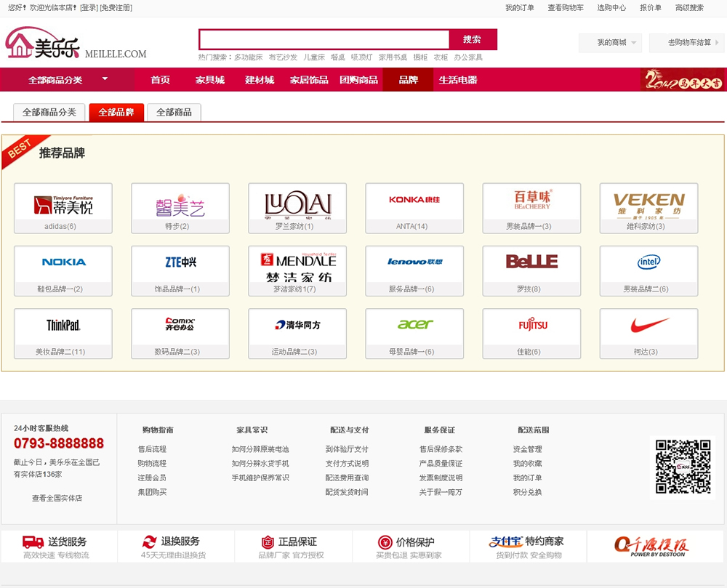
Task: Open 家具城 in the navigation bar
Action: click(x=210, y=80)
